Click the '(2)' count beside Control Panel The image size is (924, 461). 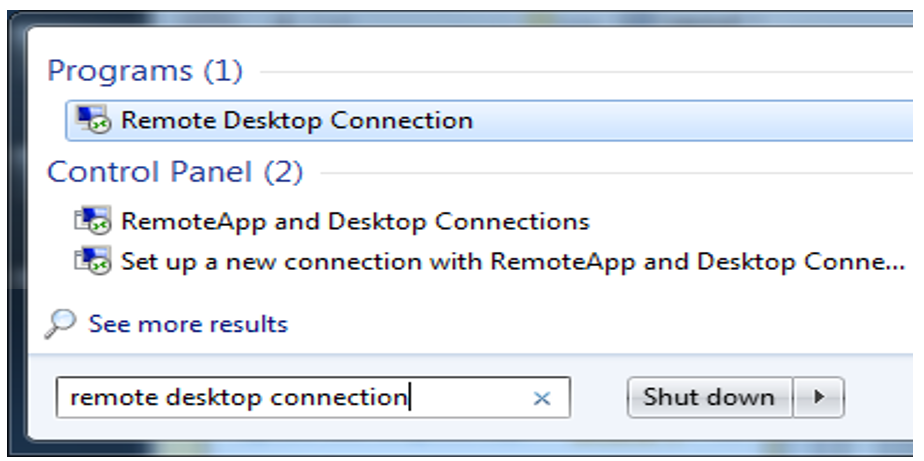[x=283, y=172]
